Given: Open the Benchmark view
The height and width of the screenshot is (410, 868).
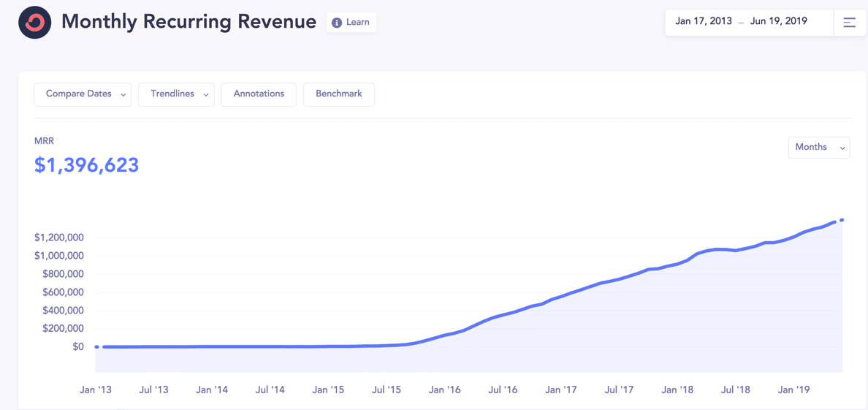Looking at the screenshot, I should (339, 94).
